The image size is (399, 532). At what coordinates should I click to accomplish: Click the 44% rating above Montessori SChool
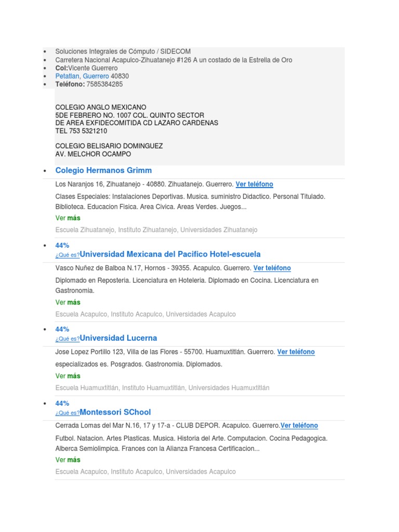(x=62, y=403)
